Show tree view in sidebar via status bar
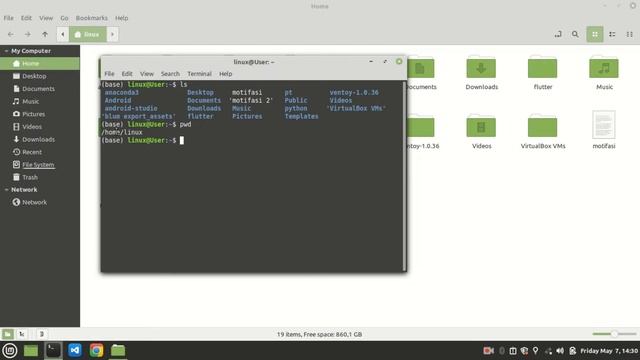The image size is (640, 360). click(22, 334)
